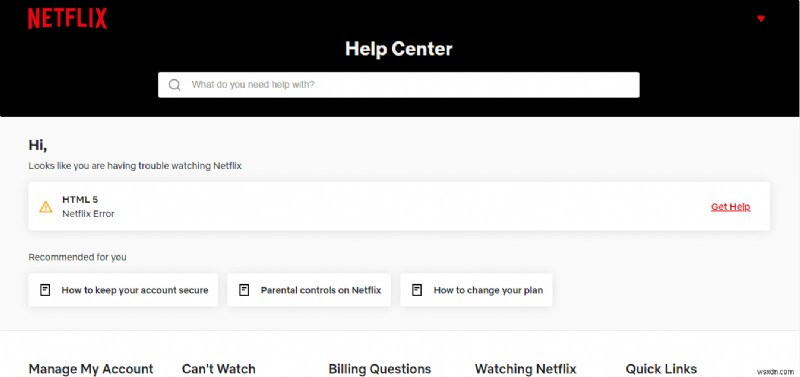This screenshot has height=377, width=800.
Task: Select the Watching Netflix section
Action: [x=526, y=369]
